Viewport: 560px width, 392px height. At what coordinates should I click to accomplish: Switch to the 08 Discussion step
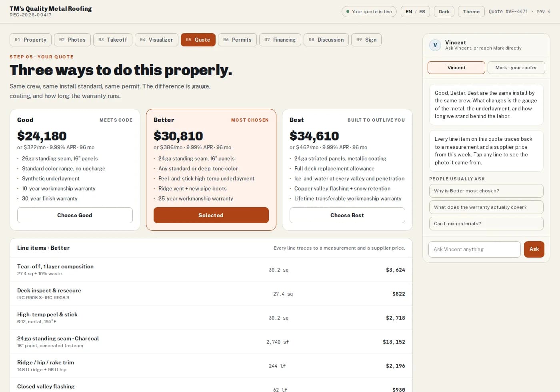[x=326, y=40]
